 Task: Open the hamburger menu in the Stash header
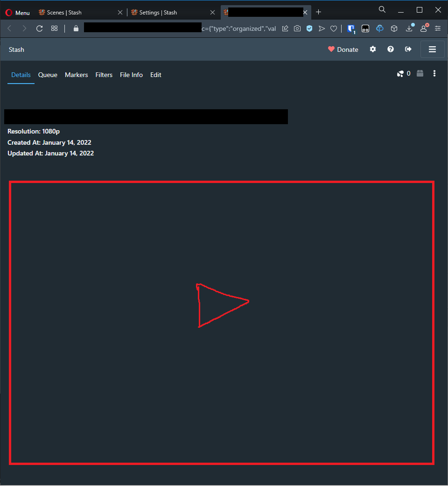click(432, 49)
